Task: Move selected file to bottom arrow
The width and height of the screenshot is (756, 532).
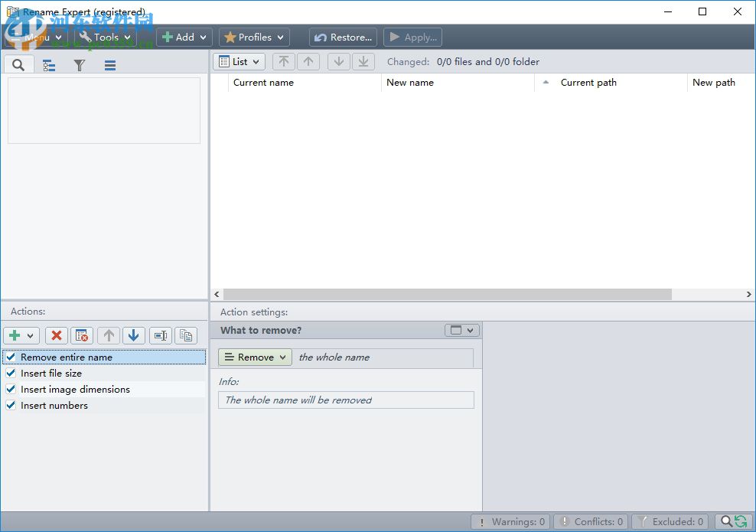Action: click(x=363, y=62)
